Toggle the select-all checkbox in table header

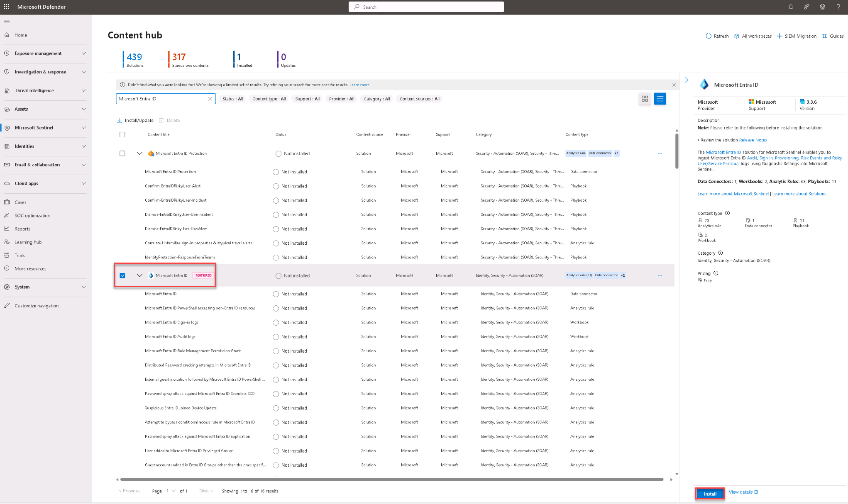pyautogui.click(x=122, y=134)
